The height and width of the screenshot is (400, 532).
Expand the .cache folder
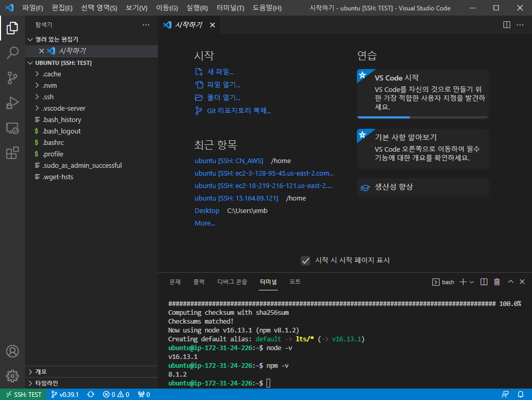tap(91, 74)
